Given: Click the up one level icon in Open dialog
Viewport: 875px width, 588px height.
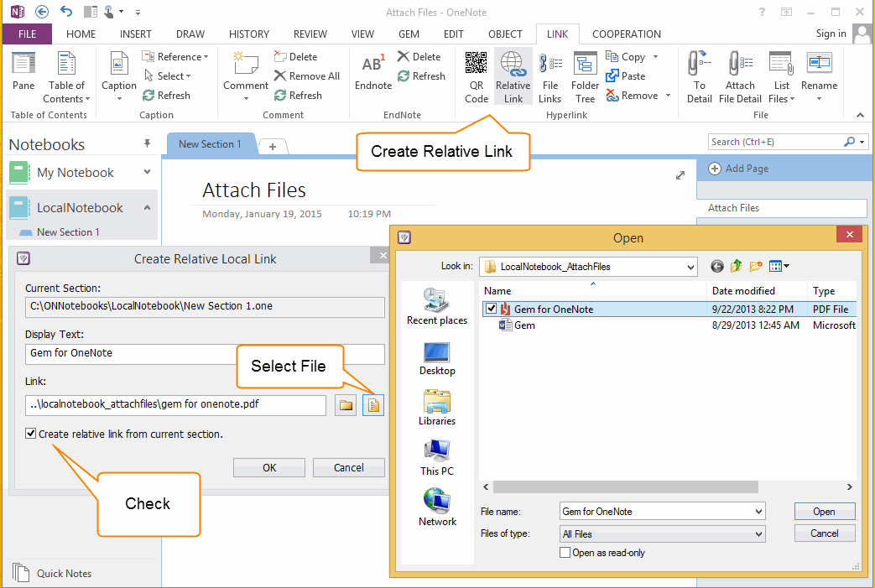Looking at the screenshot, I should (736, 266).
